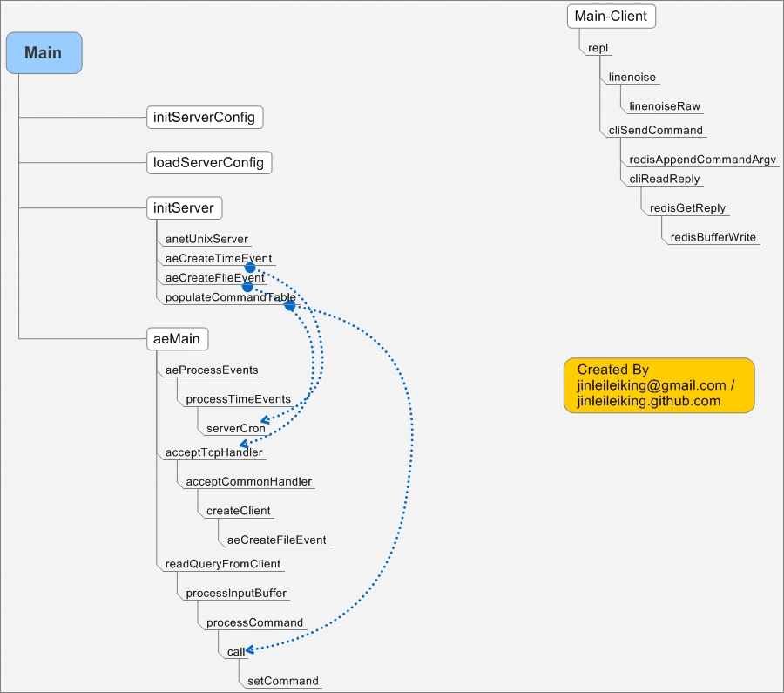Select the aeCreateTimeEvent node
Image resolution: width=784 pixels, height=693 pixels.
[x=217, y=258]
